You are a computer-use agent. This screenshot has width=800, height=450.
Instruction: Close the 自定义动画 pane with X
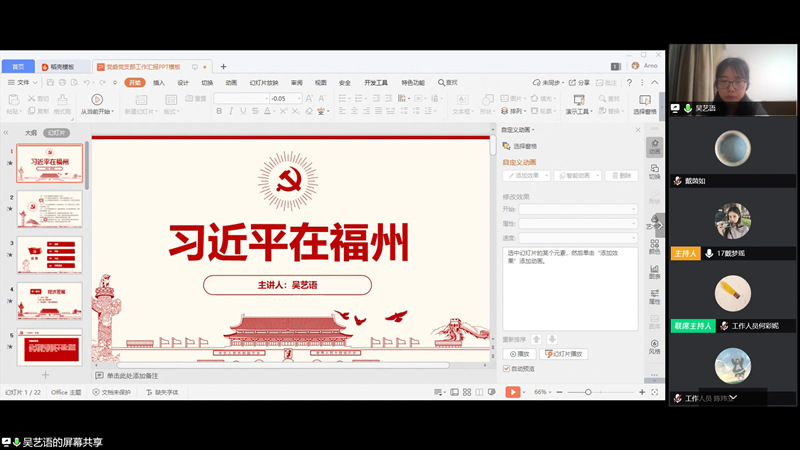(x=638, y=130)
